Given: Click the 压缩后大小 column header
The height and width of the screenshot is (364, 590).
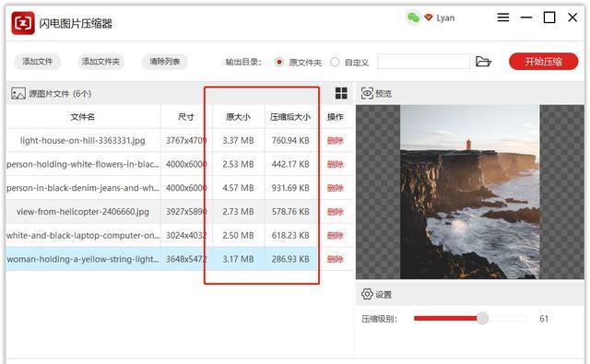Looking at the screenshot, I should click(290, 117).
